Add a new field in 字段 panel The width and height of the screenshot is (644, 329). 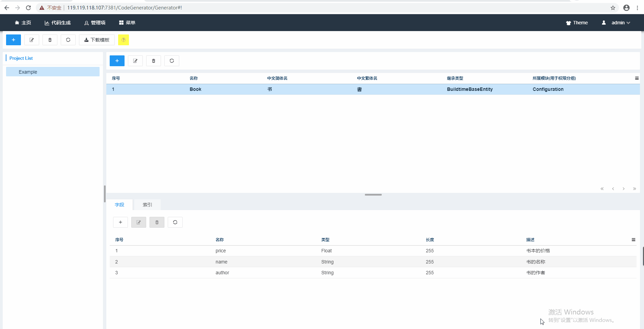click(120, 222)
